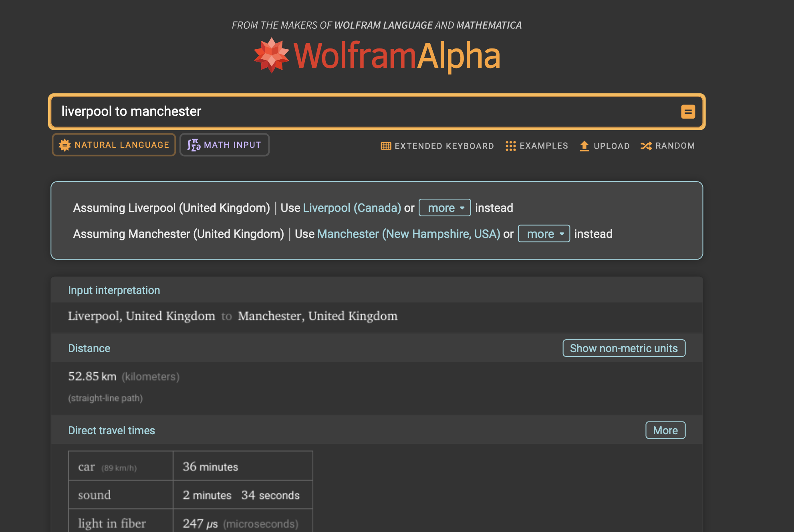Click the Random shuffle icon
The height and width of the screenshot is (532, 794).
(646, 146)
